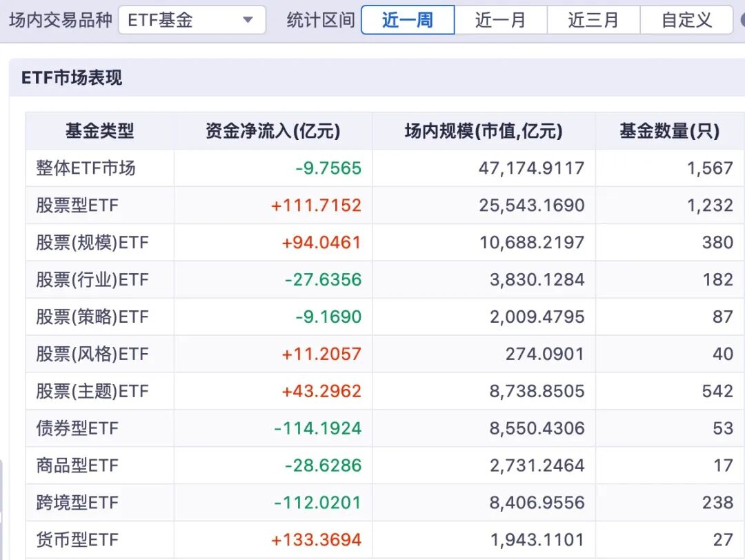745x560 pixels.
Task: Click market size value 2,009.4795
Action: pyautogui.click(x=537, y=317)
